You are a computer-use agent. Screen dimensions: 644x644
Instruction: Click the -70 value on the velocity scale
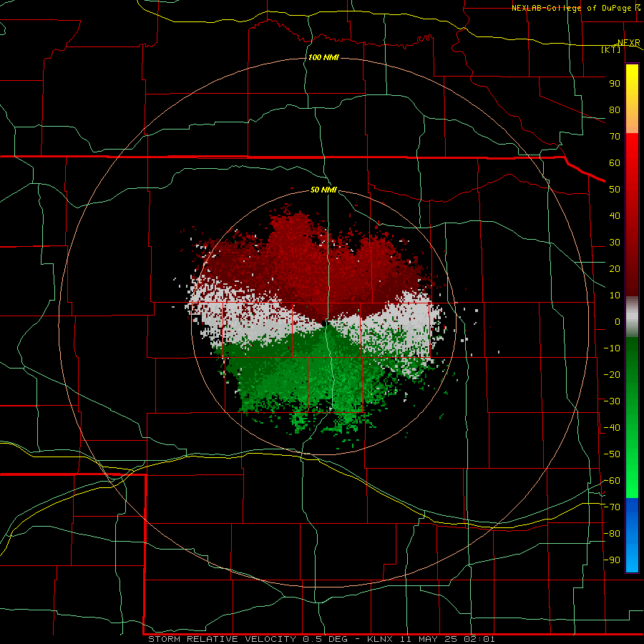[x=612, y=507]
